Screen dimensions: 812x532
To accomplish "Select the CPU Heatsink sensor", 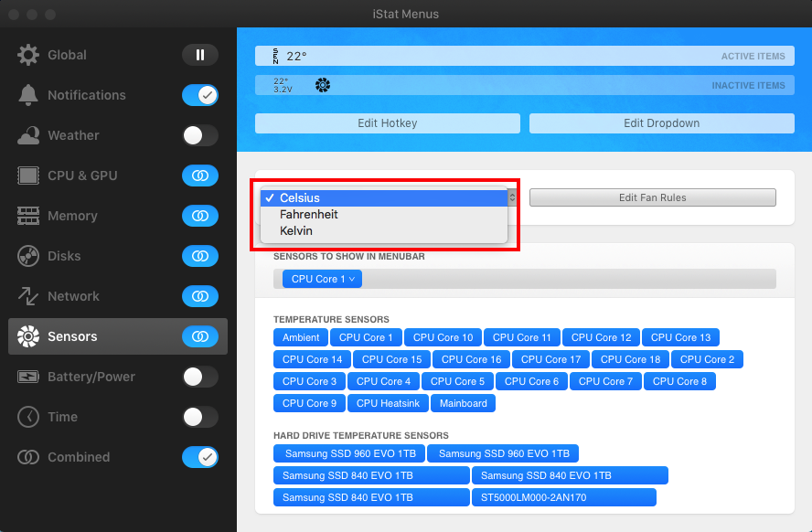I will pyautogui.click(x=388, y=403).
